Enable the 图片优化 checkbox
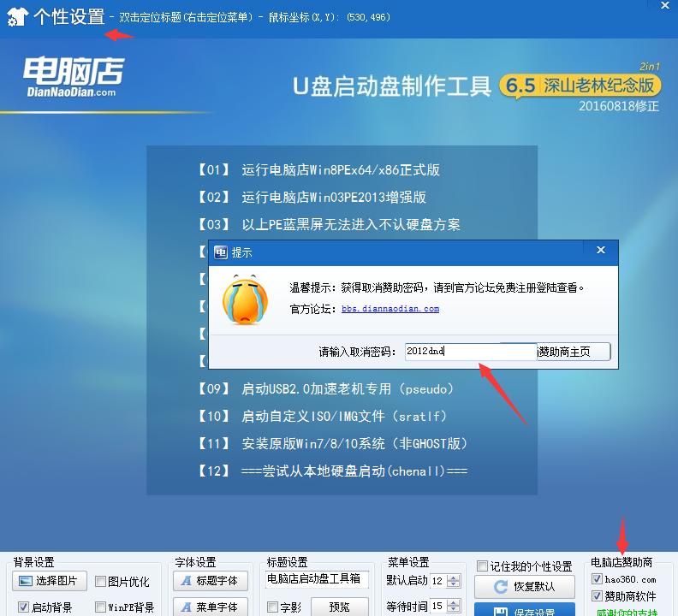 click(100, 582)
